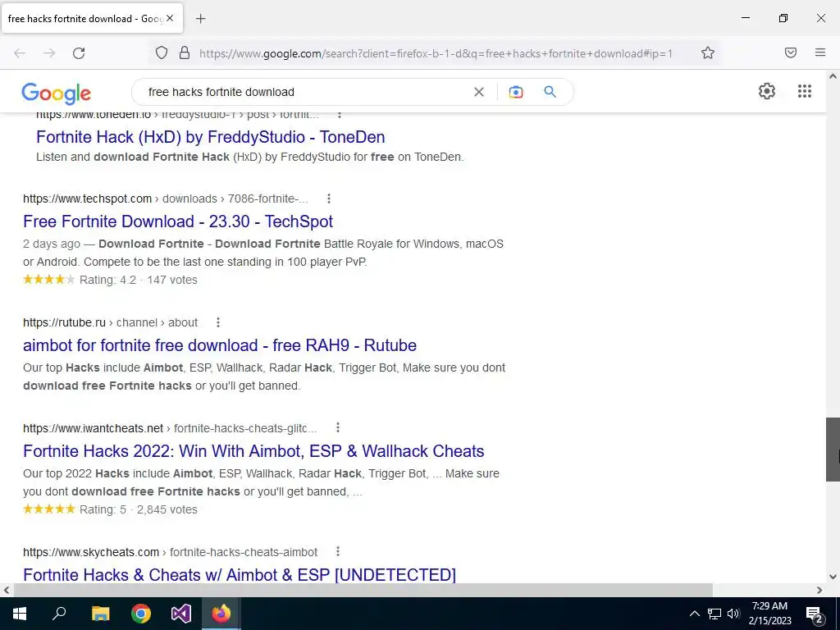
Task: Search by image using the camera icon
Action: tap(515, 92)
